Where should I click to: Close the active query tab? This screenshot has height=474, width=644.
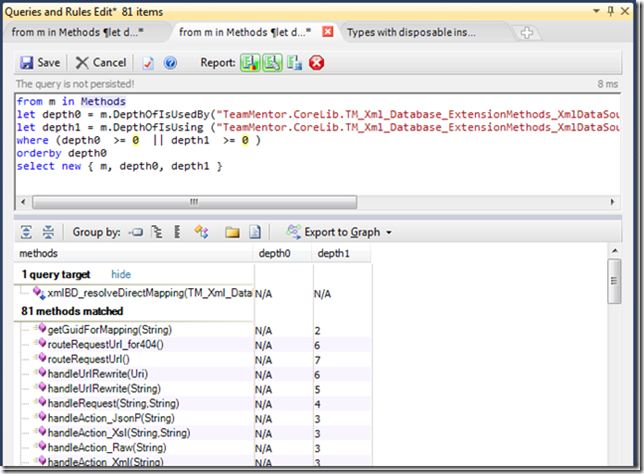pos(326,32)
